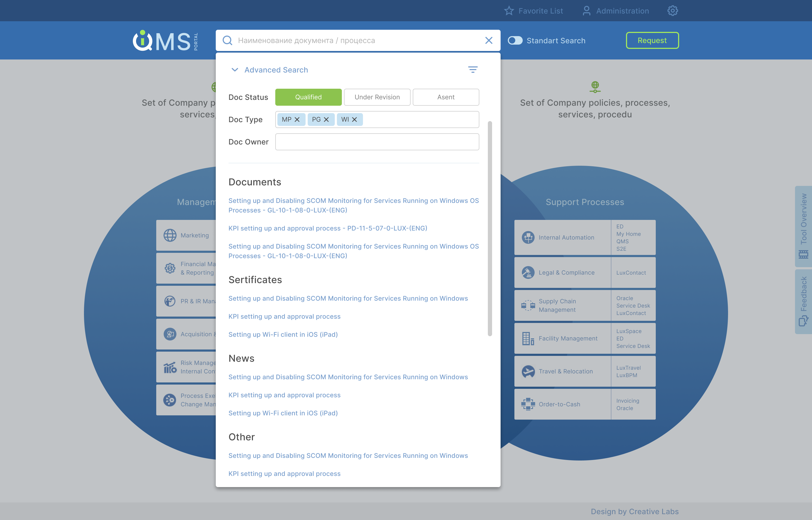Select the Under Revision status option
The width and height of the screenshot is (812, 520).
(377, 97)
